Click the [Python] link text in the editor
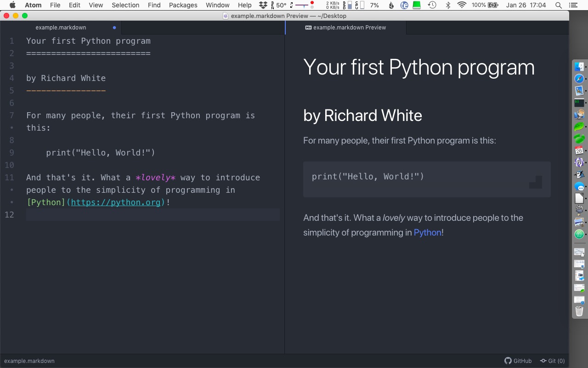This screenshot has height=368, width=588. pyautogui.click(x=46, y=202)
